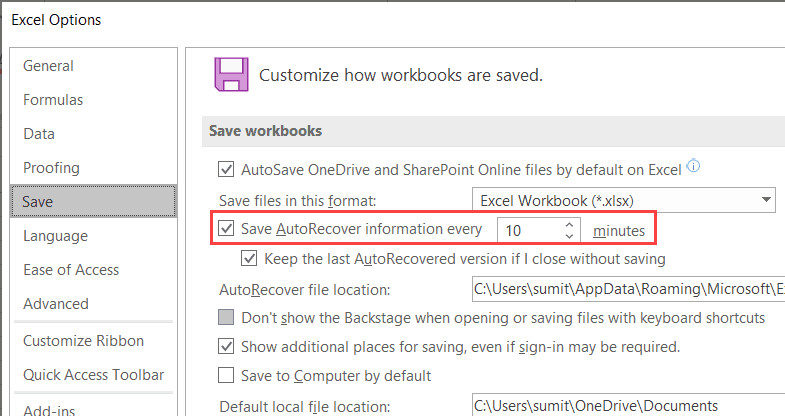Select the Ease of Access category
Viewport: 785px width, 416px height.
[71, 270]
